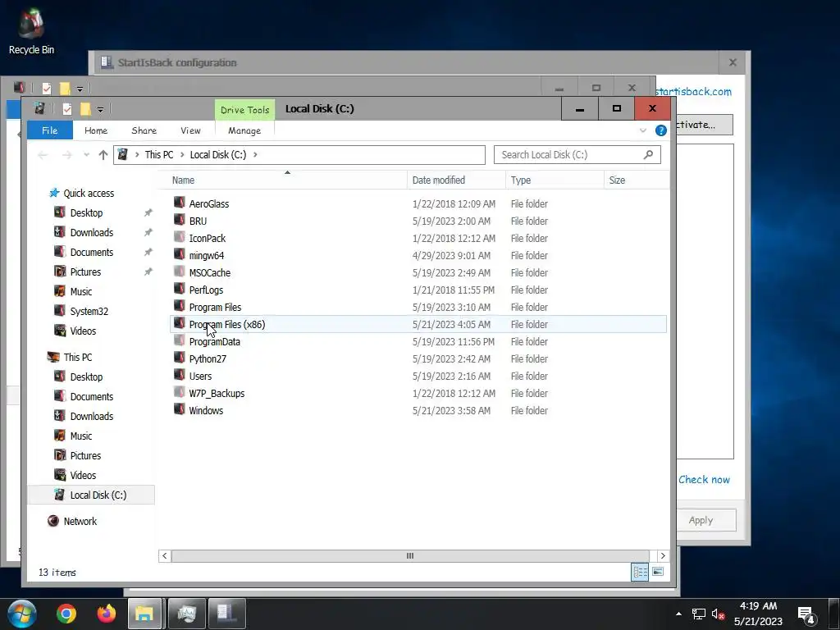Click the IconPack folder icon
840x630 pixels.
point(180,237)
